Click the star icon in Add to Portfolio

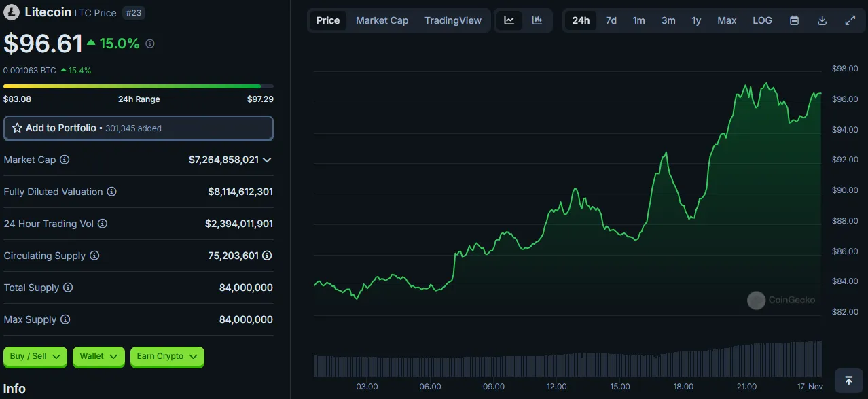pyautogui.click(x=18, y=128)
